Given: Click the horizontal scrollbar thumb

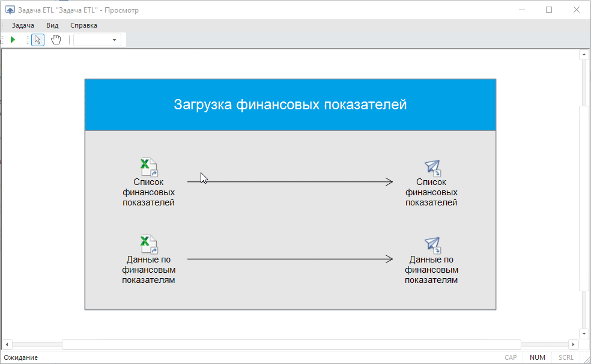Looking at the screenshot, I should [291, 344].
